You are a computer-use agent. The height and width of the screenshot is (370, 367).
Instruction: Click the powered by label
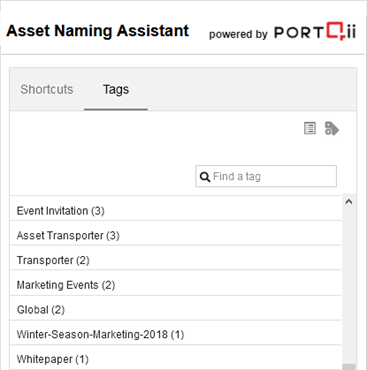(238, 34)
